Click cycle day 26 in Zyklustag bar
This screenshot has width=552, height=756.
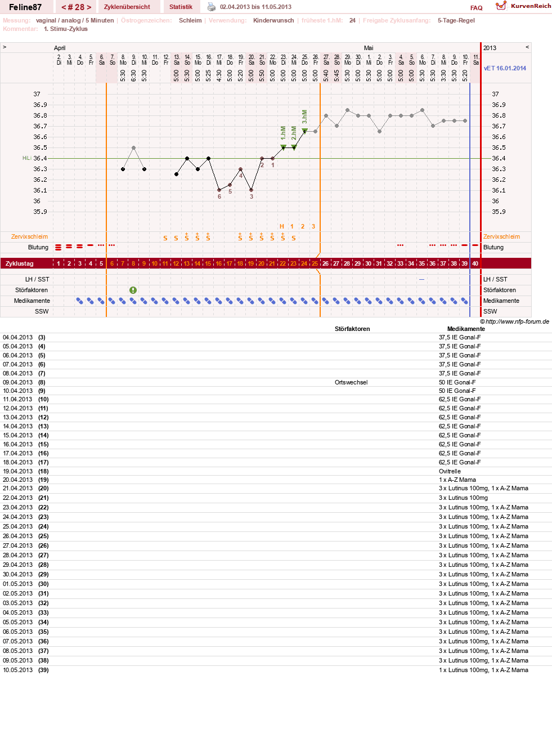tap(325, 263)
